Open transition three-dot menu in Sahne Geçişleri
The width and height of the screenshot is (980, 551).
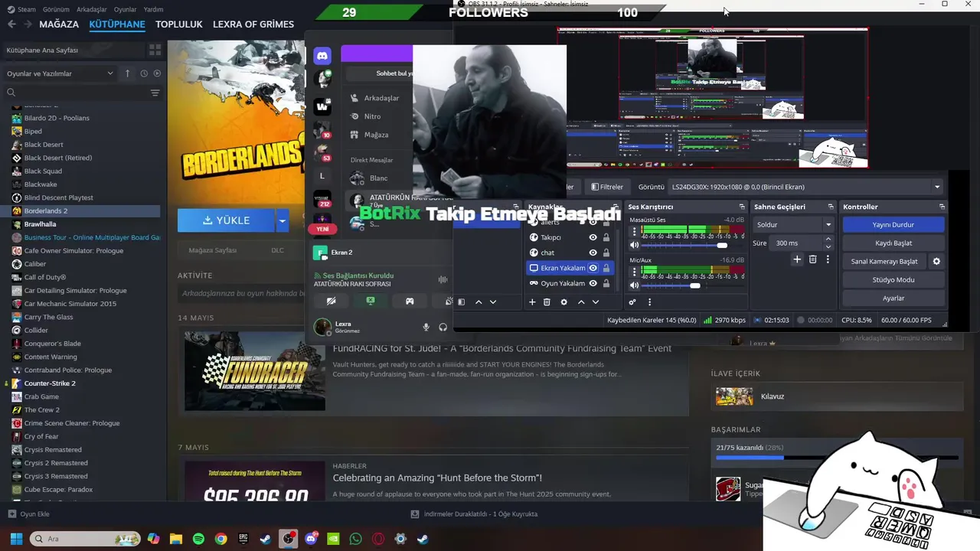pos(828,259)
